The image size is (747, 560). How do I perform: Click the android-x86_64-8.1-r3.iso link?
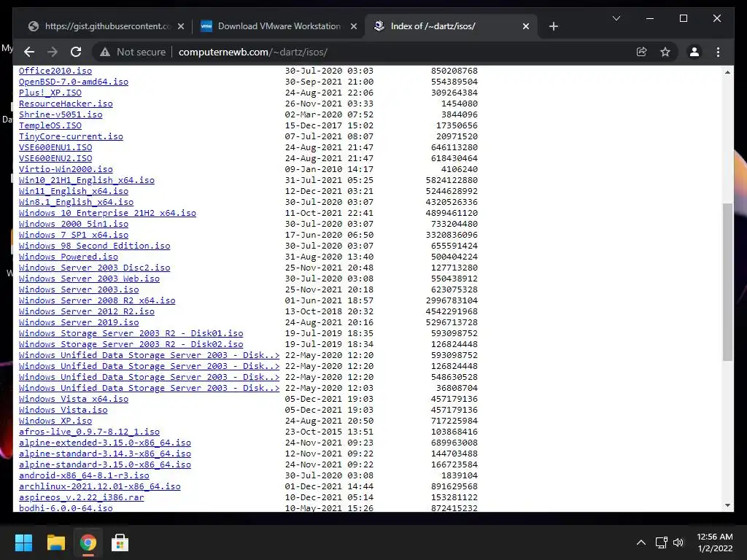[x=84, y=476]
